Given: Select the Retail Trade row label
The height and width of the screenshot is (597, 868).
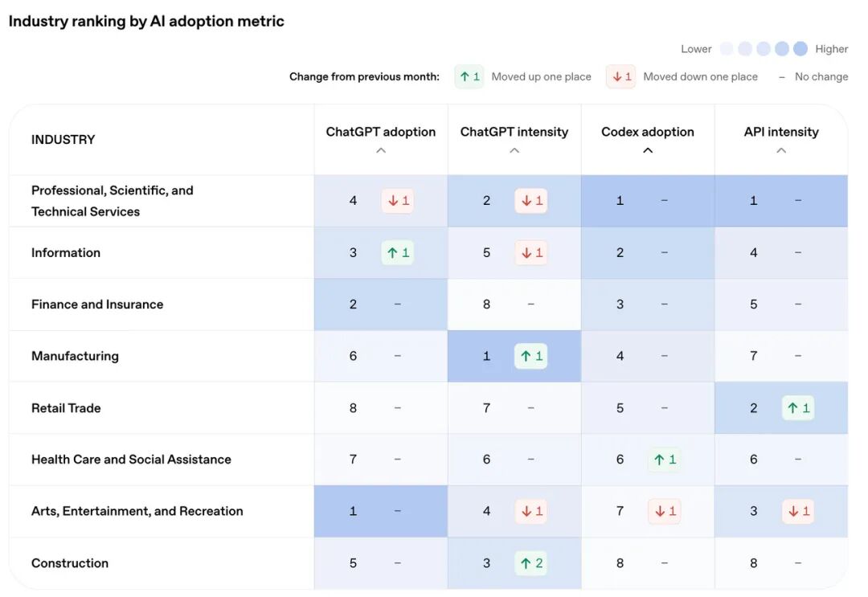Looking at the screenshot, I should [66, 407].
